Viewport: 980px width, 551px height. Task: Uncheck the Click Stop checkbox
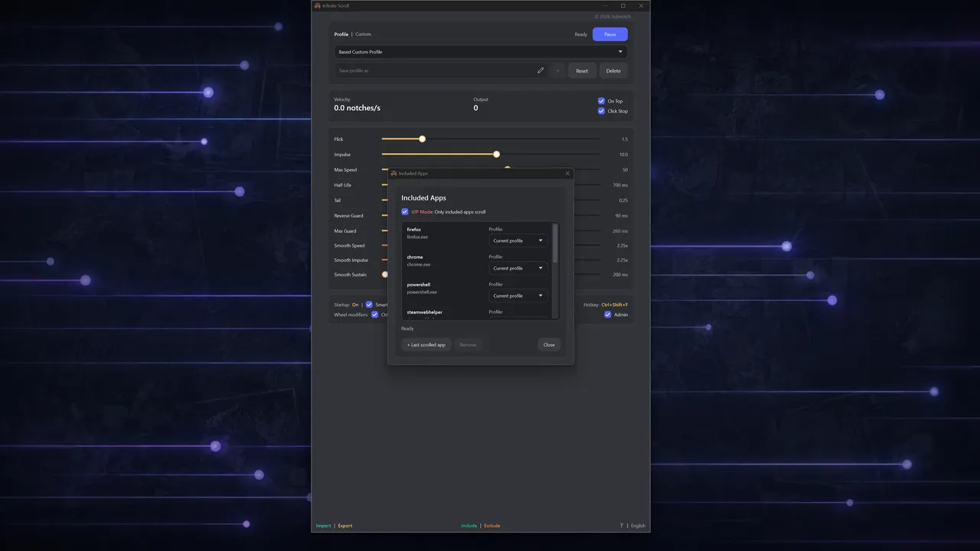601,111
